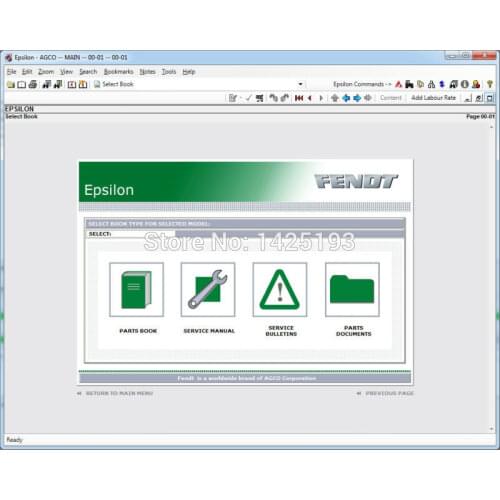Open the Tools menu
This screenshot has width=500, height=500.
pyautogui.click(x=169, y=72)
